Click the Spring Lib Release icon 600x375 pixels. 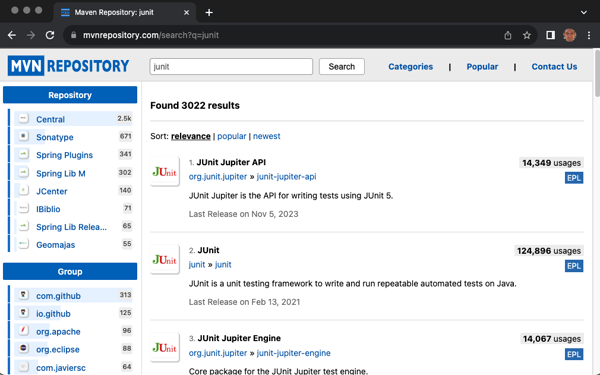pos(24,227)
